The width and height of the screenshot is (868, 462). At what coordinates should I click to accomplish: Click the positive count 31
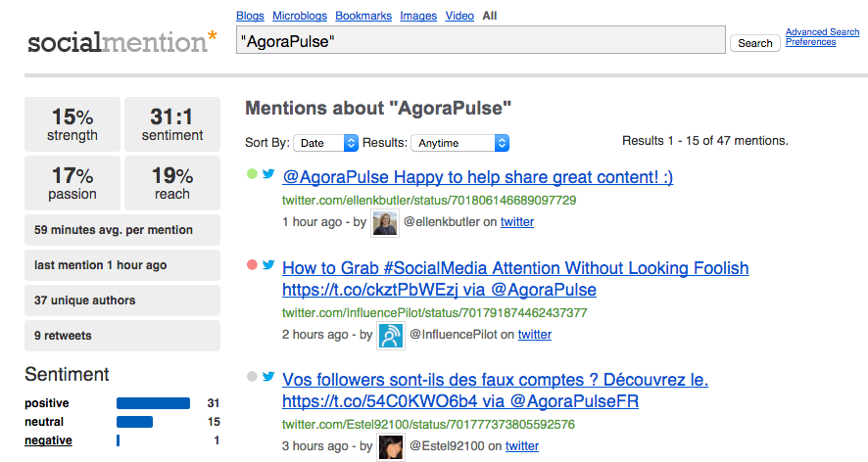point(214,403)
